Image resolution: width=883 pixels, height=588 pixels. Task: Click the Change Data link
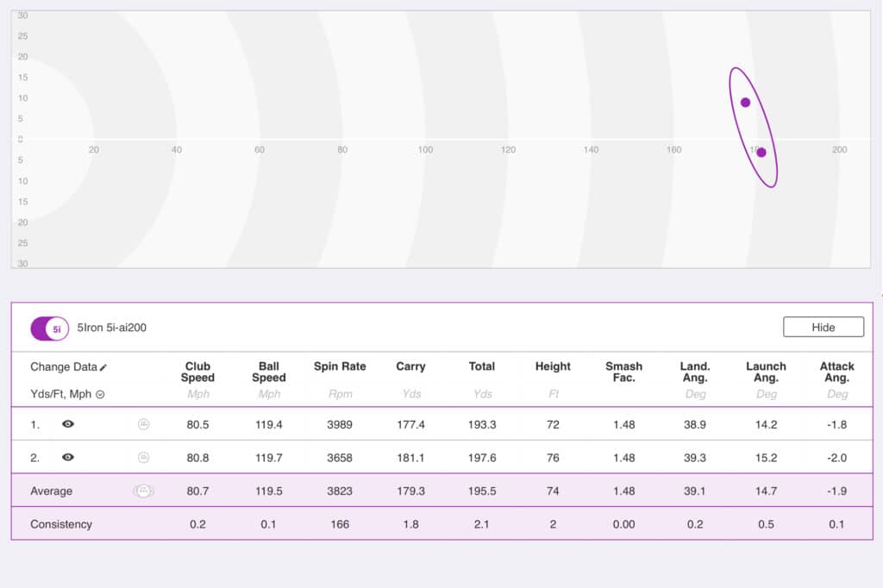coord(63,366)
